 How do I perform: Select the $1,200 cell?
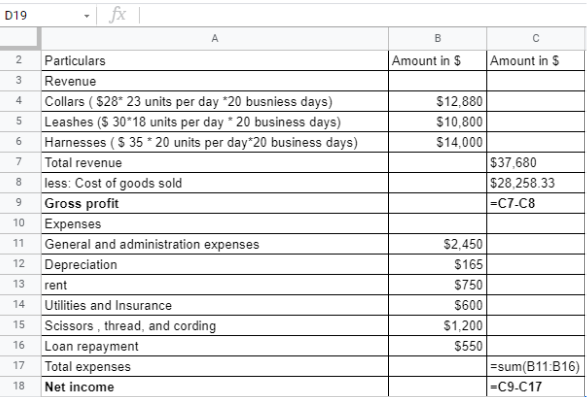tap(438, 325)
